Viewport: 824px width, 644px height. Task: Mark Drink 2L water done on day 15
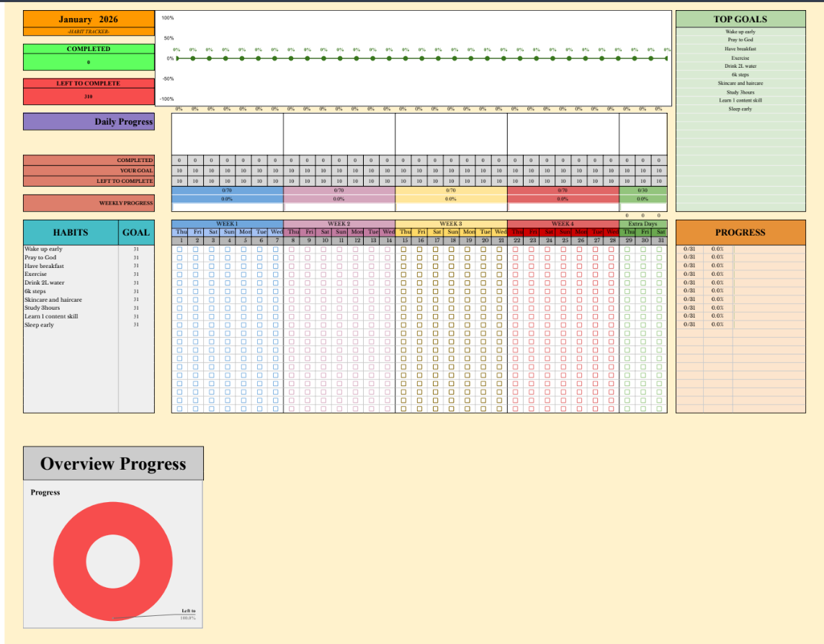pos(403,283)
